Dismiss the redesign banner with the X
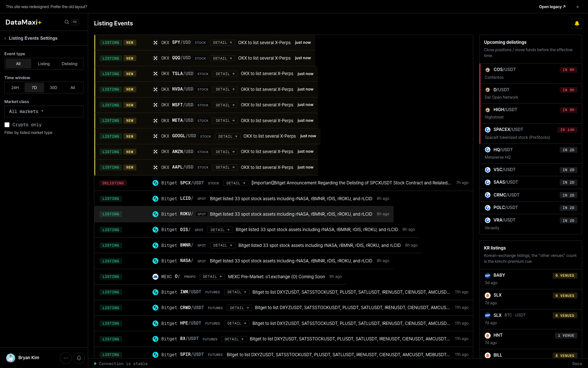588x368 pixels. 577,7
